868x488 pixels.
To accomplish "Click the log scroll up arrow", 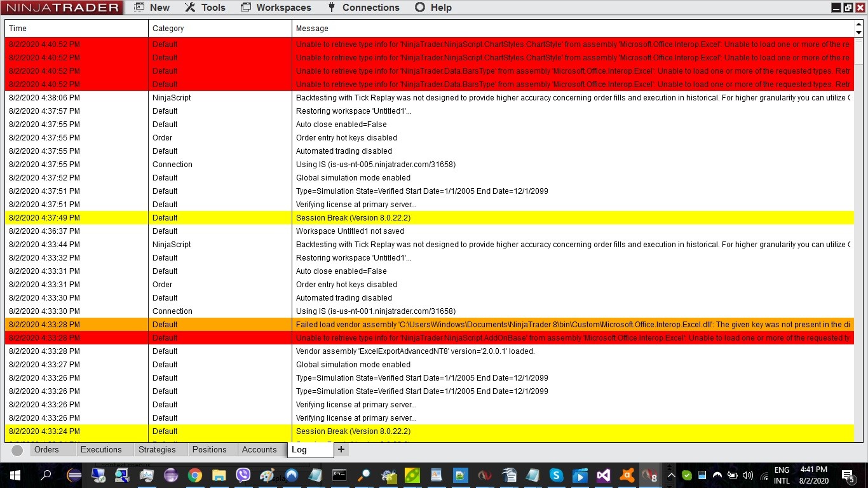I will (x=858, y=24).
